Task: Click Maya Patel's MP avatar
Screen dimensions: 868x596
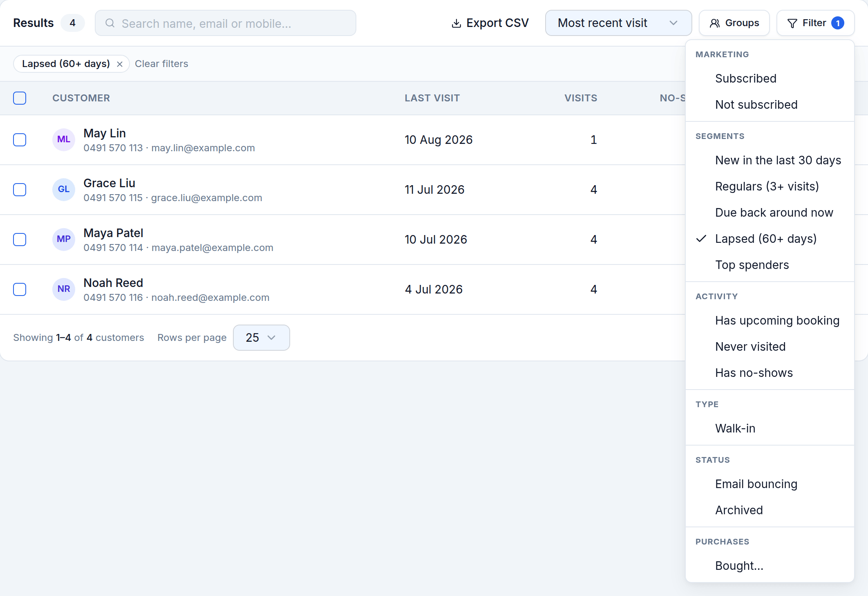Action: [x=64, y=239]
